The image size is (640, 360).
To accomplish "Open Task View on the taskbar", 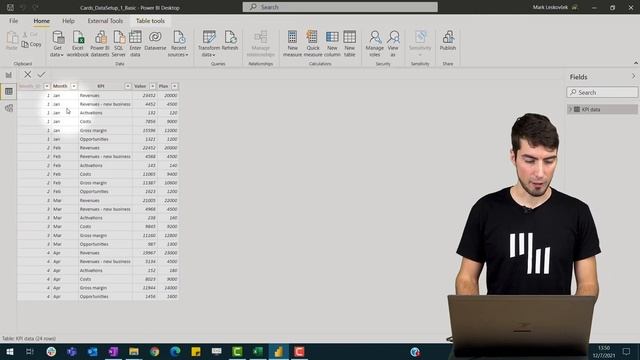I will coord(30,351).
